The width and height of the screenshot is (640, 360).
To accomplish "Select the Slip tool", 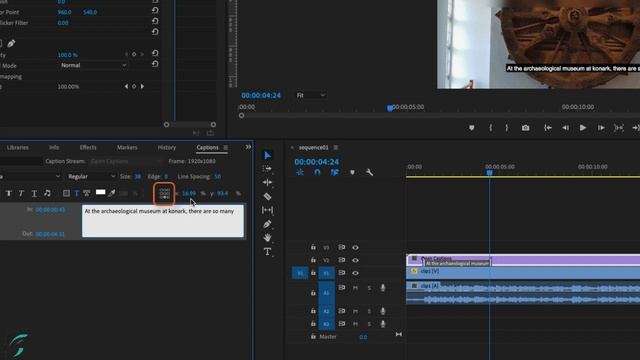I will click(x=267, y=210).
